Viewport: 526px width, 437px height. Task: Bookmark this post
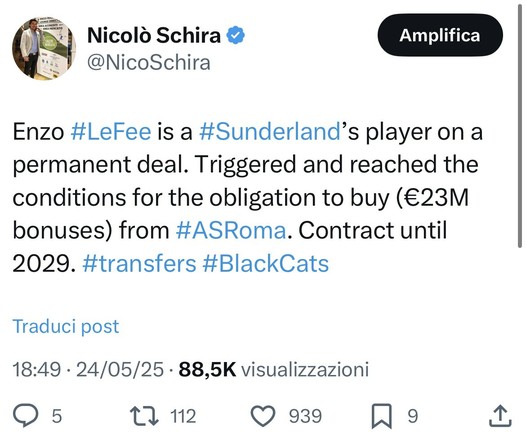(382, 416)
